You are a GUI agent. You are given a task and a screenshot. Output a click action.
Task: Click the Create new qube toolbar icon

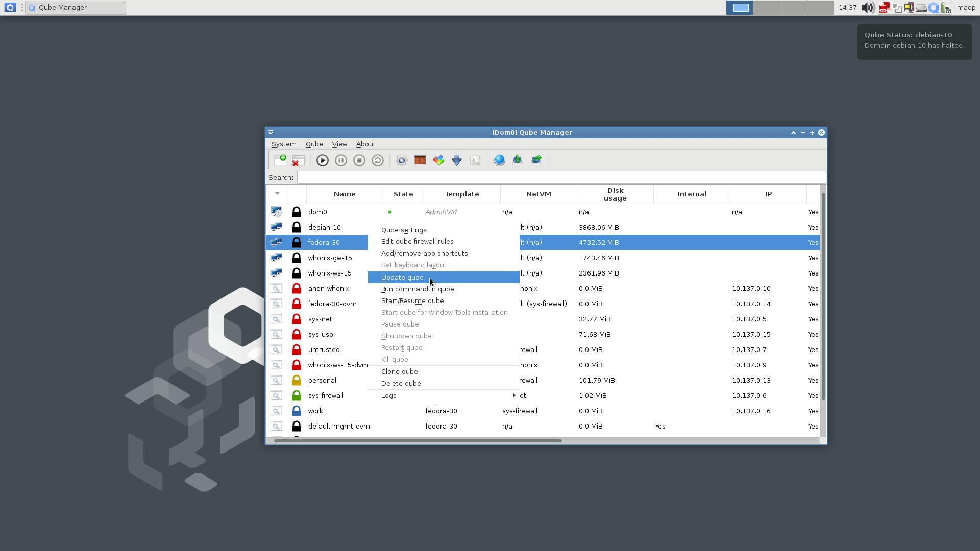point(280,160)
